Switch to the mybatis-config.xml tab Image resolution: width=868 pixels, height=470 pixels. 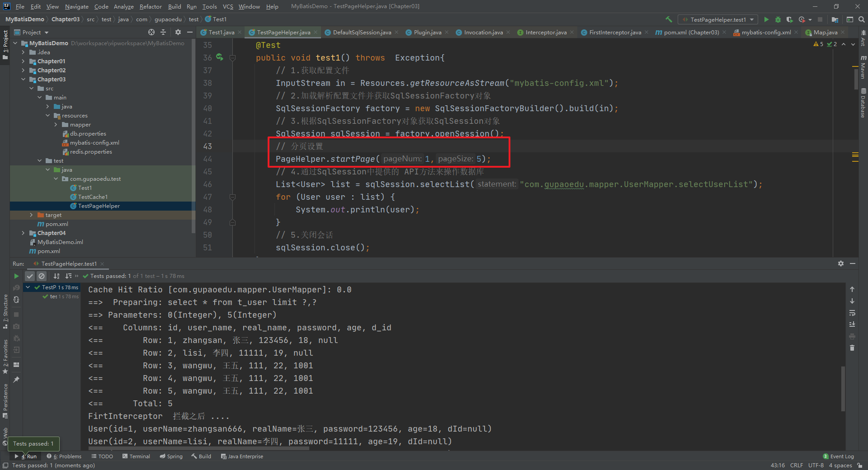(766, 32)
